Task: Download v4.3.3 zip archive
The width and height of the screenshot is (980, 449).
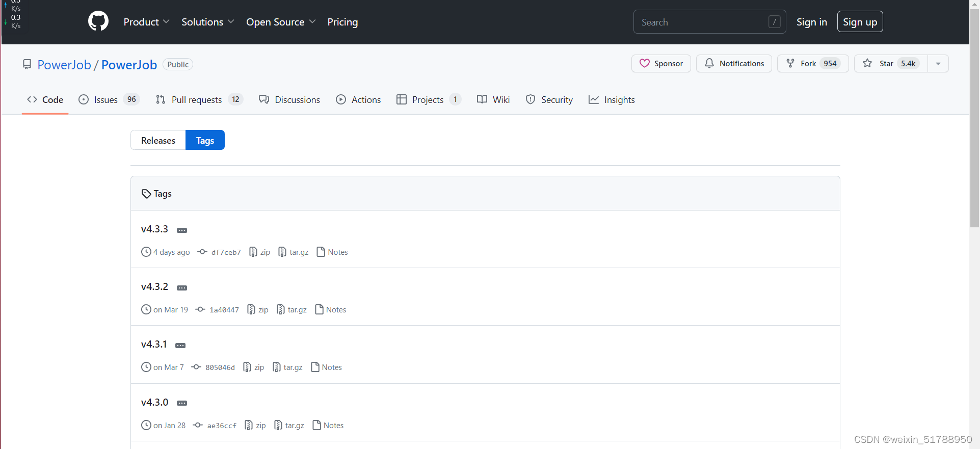Action: (259, 252)
